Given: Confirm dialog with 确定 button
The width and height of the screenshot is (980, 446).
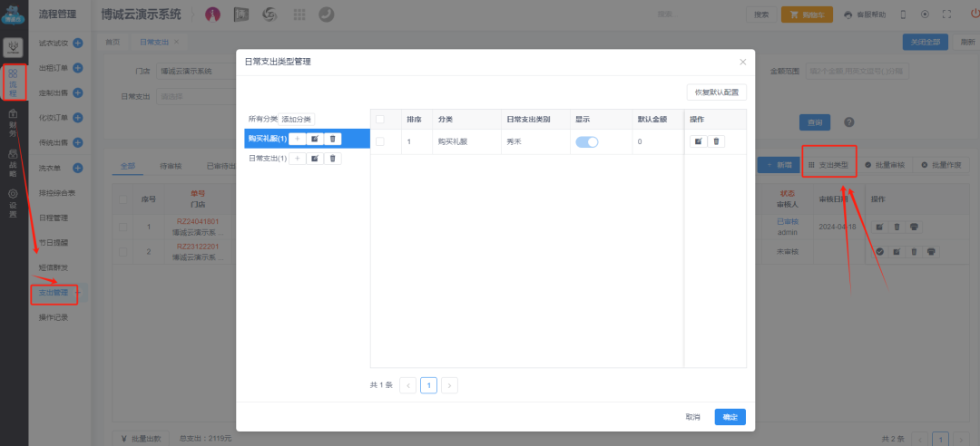Looking at the screenshot, I should coord(730,417).
